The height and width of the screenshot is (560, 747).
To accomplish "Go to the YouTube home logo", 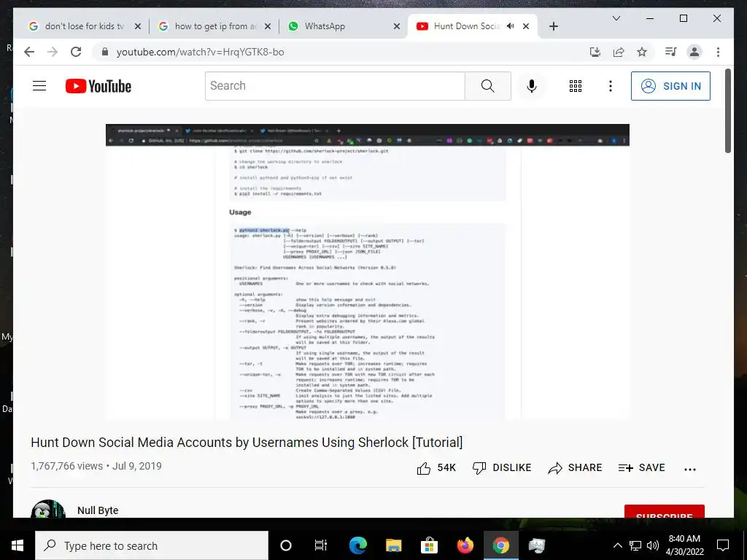I will pos(98,86).
